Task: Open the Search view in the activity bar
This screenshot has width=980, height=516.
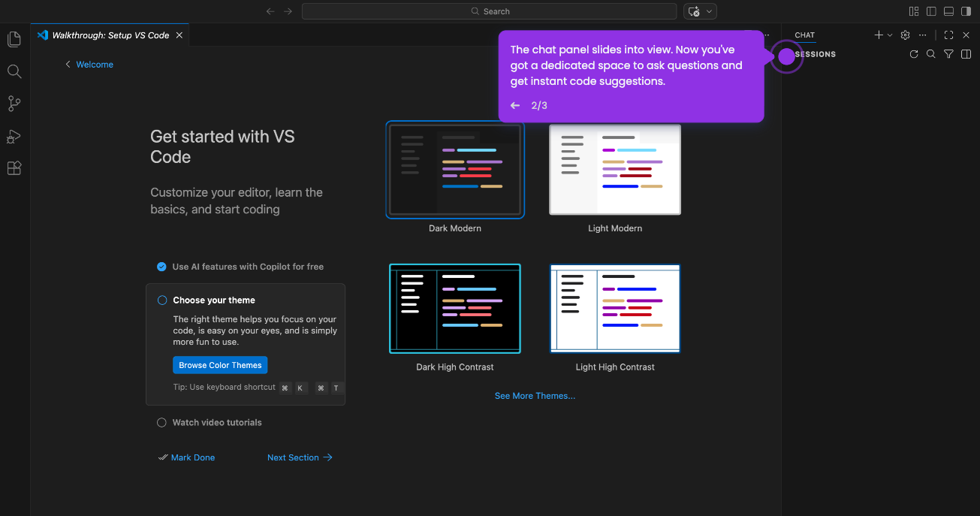Action: pyautogui.click(x=14, y=71)
